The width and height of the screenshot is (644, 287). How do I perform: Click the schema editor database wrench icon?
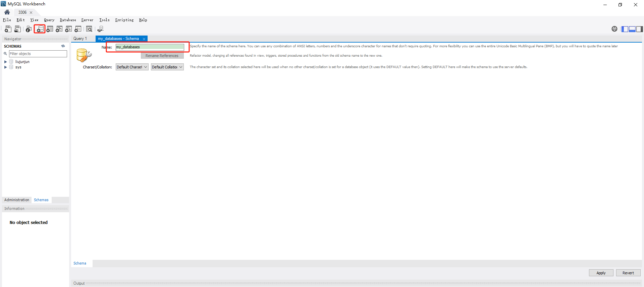point(84,55)
